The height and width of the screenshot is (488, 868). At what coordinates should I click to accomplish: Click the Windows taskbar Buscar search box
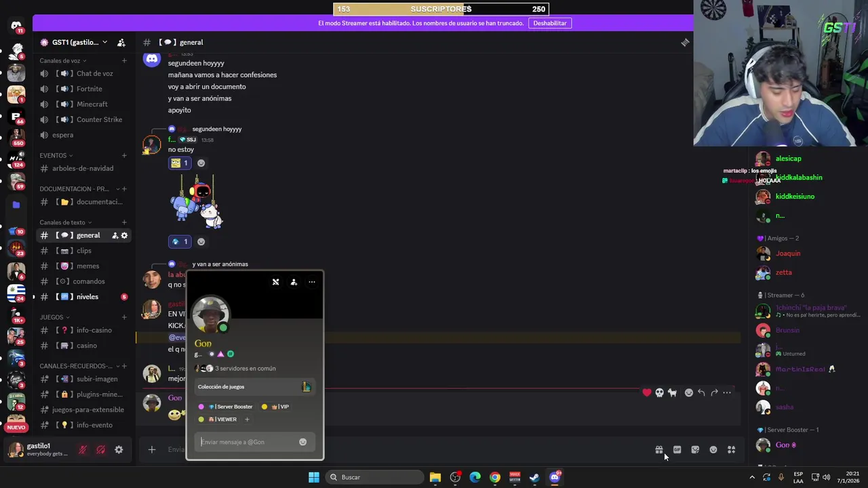(x=374, y=477)
